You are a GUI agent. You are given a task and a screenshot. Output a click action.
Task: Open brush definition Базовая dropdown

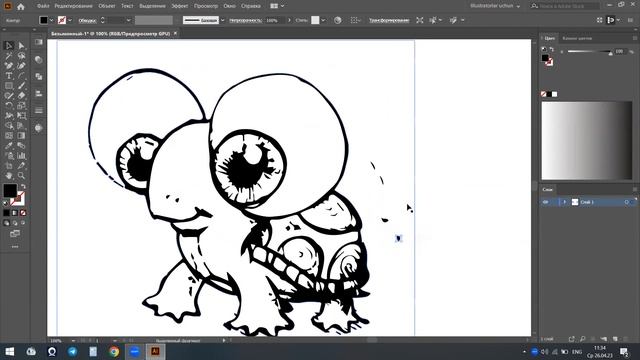pyautogui.click(x=222, y=20)
